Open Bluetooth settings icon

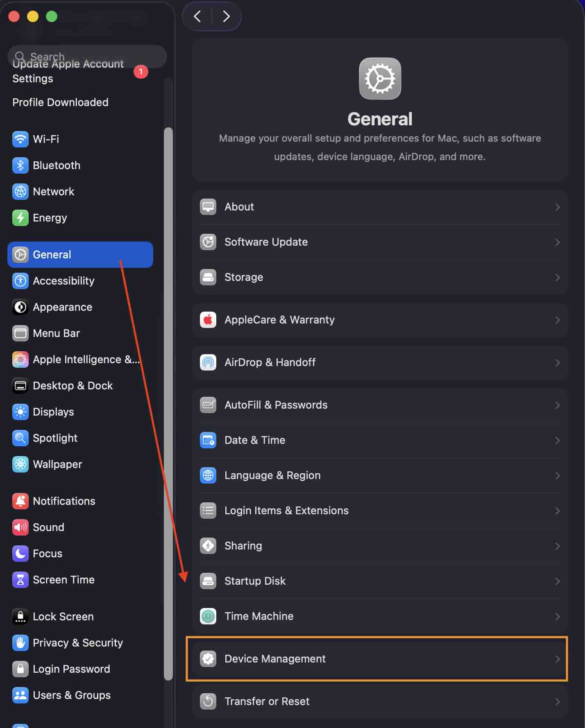point(20,165)
